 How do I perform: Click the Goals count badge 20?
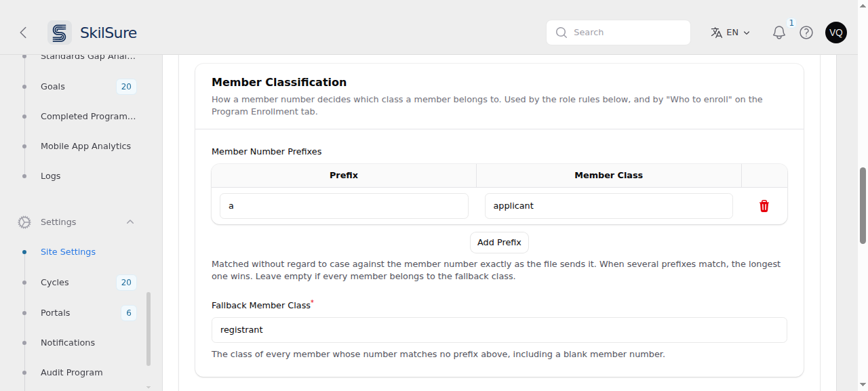pyautogui.click(x=126, y=87)
